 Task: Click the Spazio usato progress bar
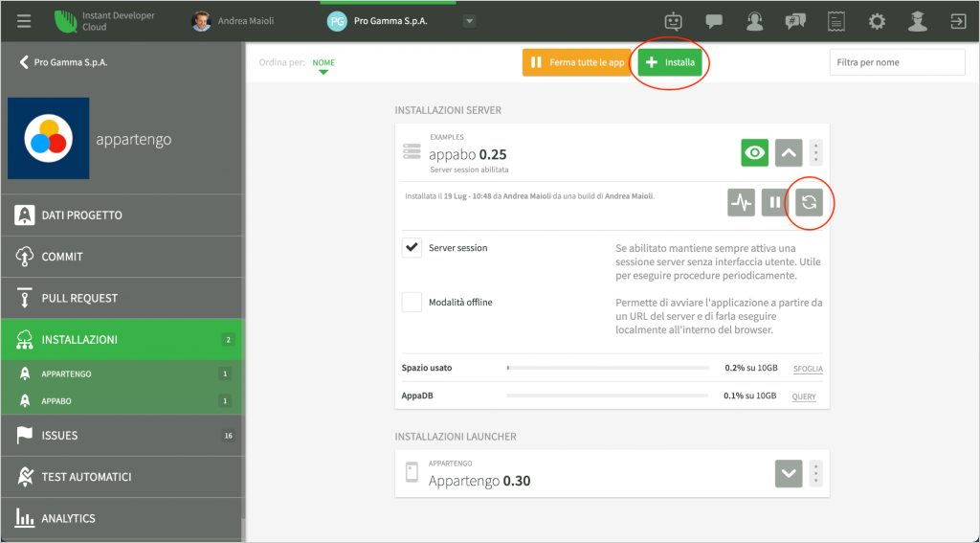tap(608, 368)
